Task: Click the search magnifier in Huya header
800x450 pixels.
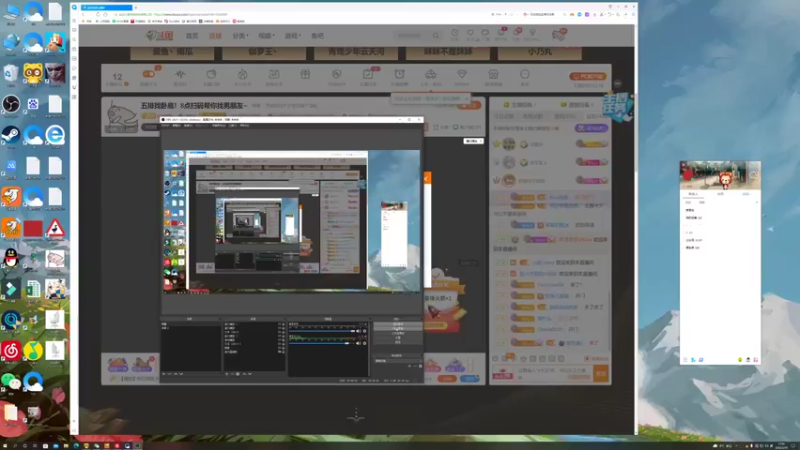Action: pyautogui.click(x=436, y=36)
